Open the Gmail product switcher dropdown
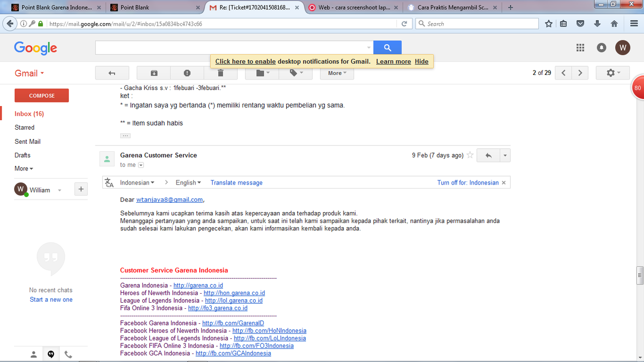Image resolution: width=644 pixels, height=362 pixels. (x=30, y=73)
